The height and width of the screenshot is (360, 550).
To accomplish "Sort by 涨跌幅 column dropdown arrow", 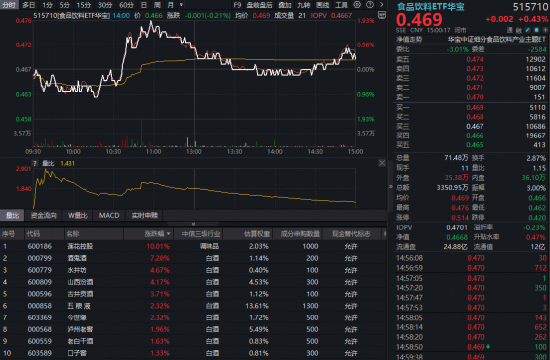I will point(169,234).
